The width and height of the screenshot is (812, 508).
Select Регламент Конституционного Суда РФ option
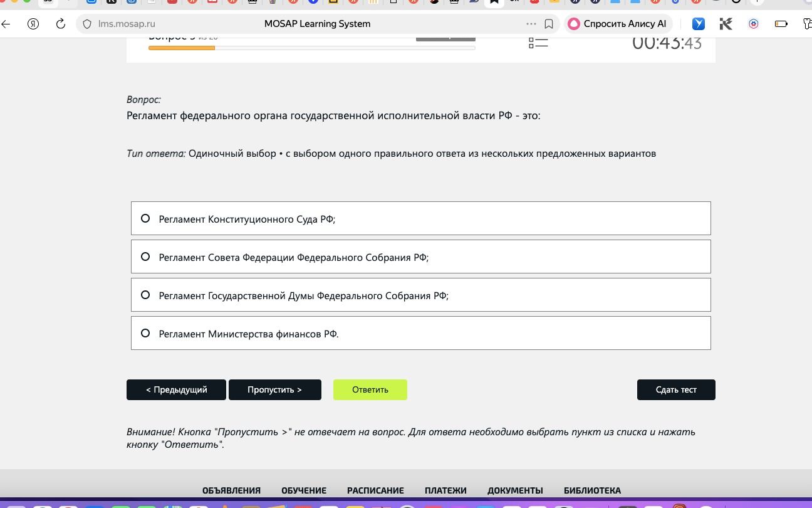point(421,218)
